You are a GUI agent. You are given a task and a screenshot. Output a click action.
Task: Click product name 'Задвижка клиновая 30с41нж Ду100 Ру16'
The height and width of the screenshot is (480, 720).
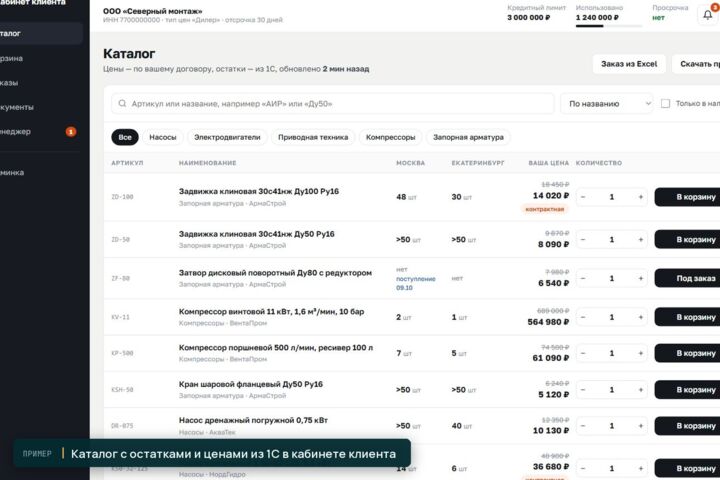pyautogui.click(x=259, y=192)
